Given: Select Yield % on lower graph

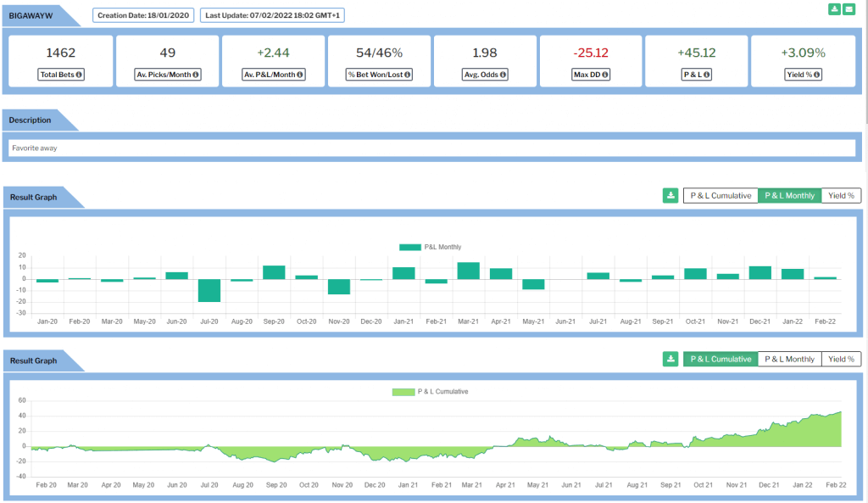Looking at the screenshot, I should tap(841, 359).
